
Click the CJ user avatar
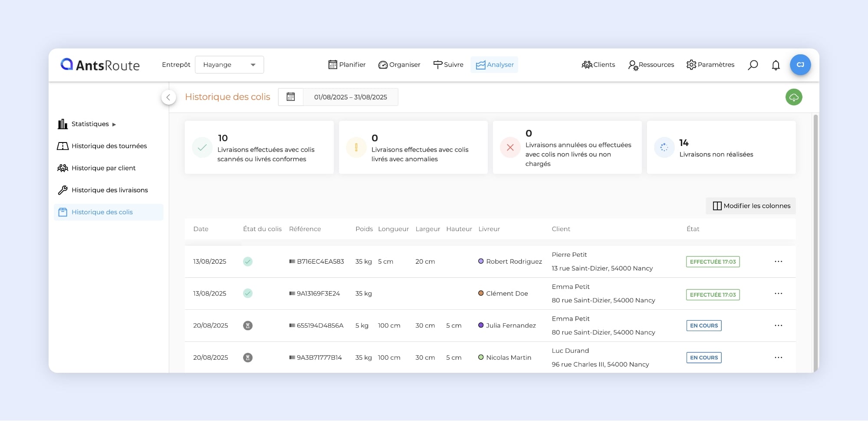[800, 65]
